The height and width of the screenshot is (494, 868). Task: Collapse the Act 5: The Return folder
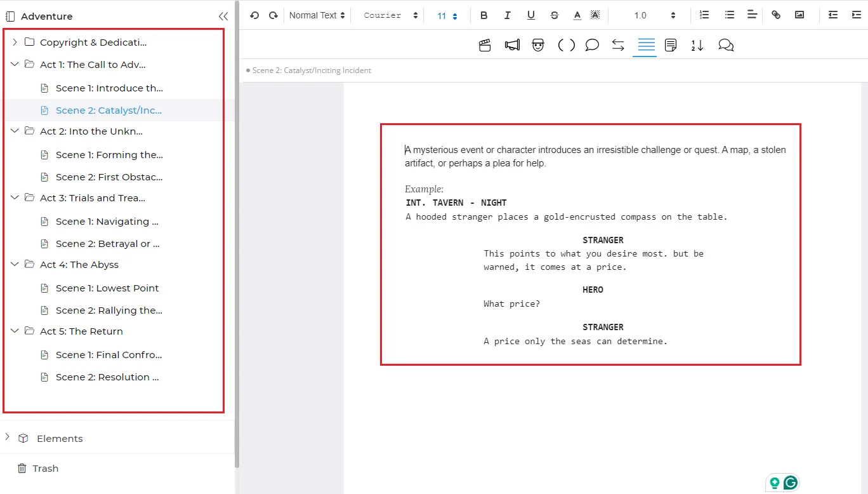pyautogui.click(x=15, y=331)
